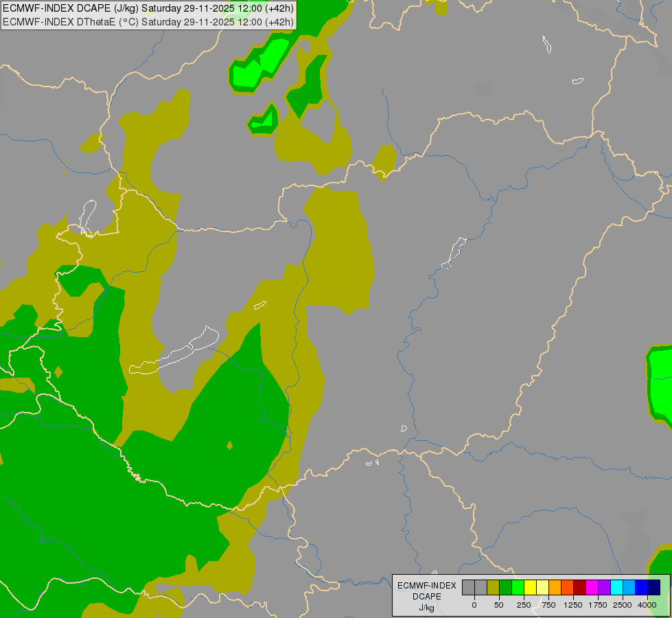Click the bright green legend swatch
The width and height of the screenshot is (672, 618).
518,587
